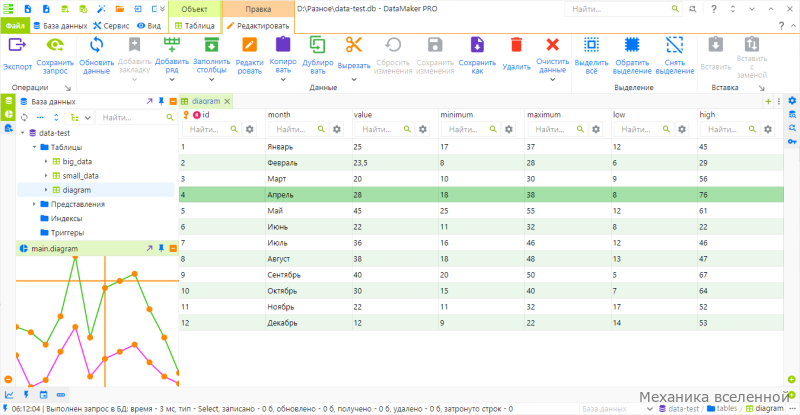Expand the Представления tree node
Image resolution: width=800 pixels, height=415 pixels.
point(34,204)
